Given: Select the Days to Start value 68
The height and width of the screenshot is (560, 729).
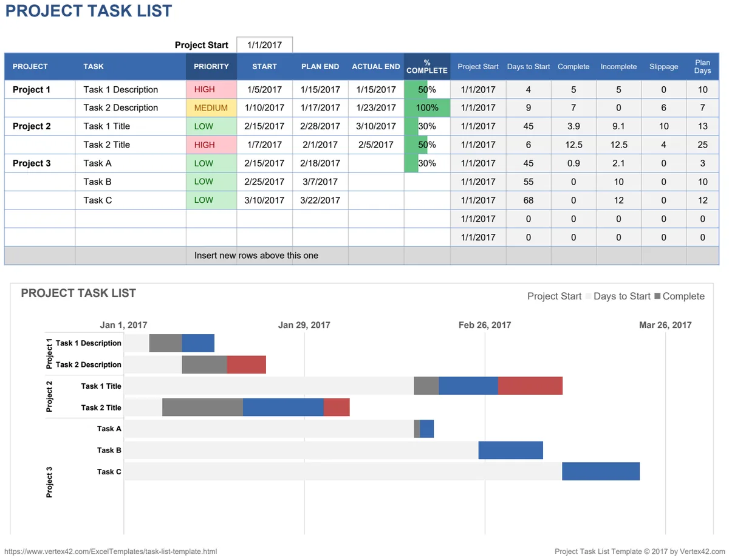Looking at the screenshot, I should (529, 200).
